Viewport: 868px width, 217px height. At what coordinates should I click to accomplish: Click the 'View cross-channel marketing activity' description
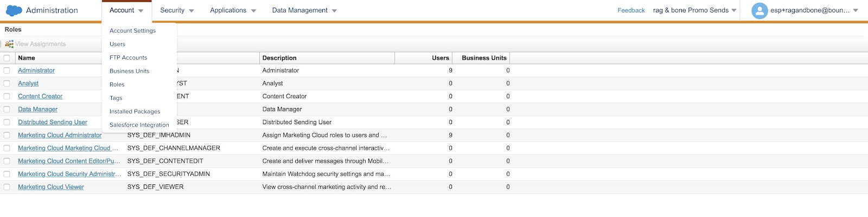click(327, 187)
